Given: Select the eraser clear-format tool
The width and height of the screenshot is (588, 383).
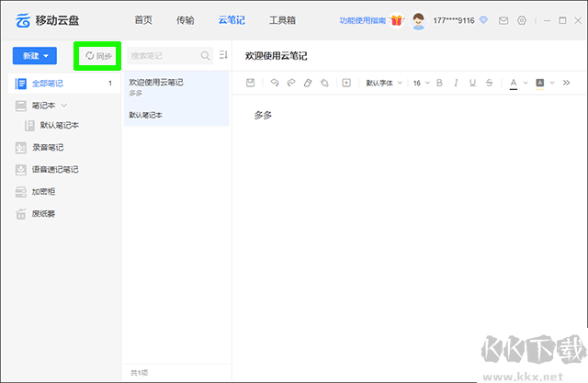Looking at the screenshot, I should click(307, 83).
